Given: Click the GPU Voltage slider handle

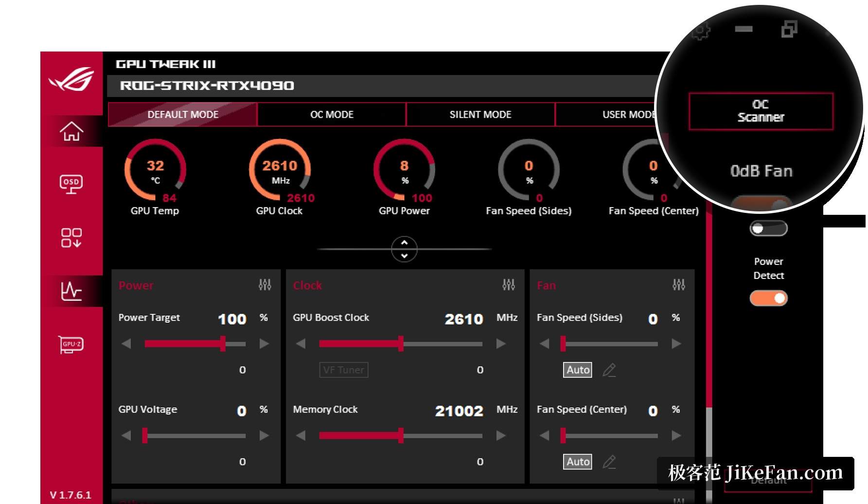Looking at the screenshot, I should click(x=144, y=435).
